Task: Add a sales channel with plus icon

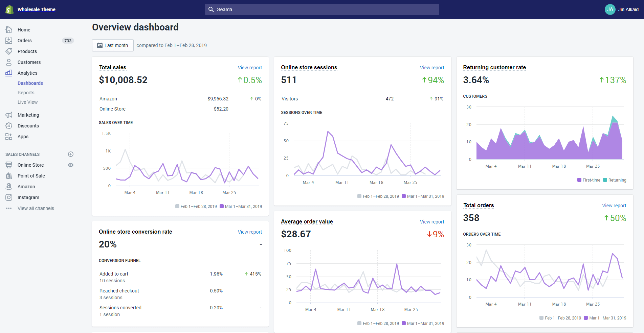Action: click(71, 154)
